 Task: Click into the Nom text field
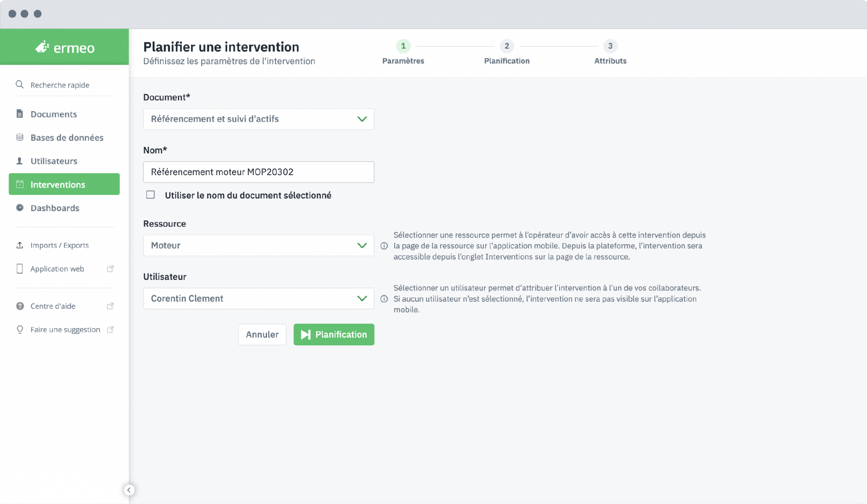tap(258, 172)
